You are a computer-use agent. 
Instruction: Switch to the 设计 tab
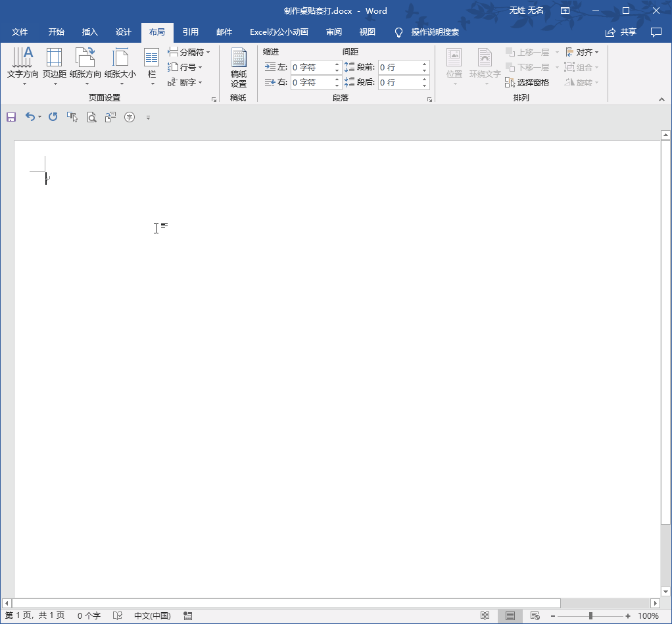coord(123,32)
